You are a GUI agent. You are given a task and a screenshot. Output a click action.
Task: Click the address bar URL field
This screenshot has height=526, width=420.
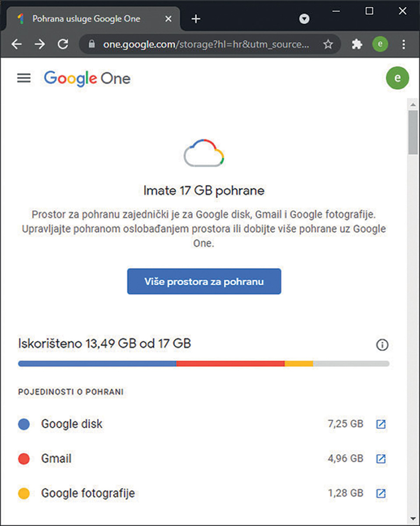pos(206,44)
